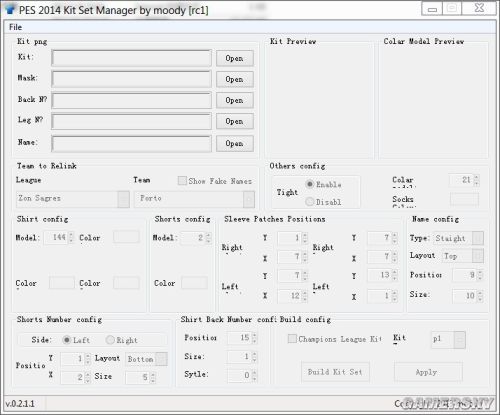Viewport: 500px width, 415px height.
Task: Open the File menu
Action: tap(15, 27)
